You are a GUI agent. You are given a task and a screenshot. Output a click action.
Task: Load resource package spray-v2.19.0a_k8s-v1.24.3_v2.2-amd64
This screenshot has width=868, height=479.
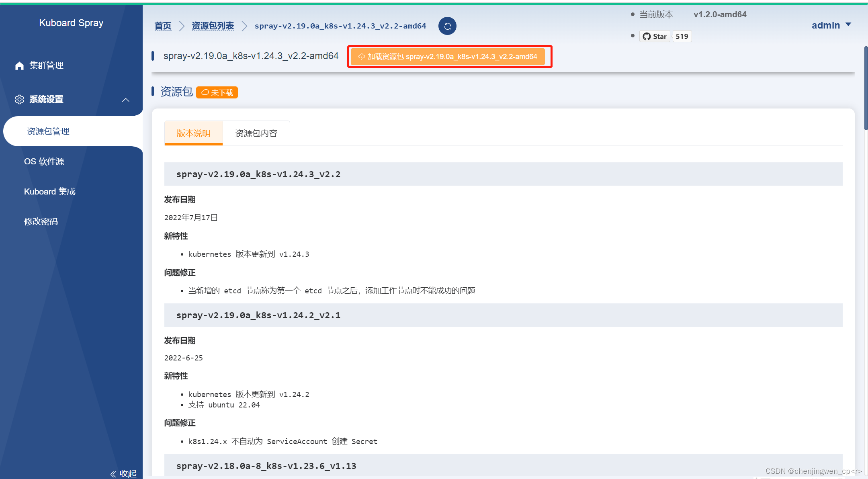point(448,57)
